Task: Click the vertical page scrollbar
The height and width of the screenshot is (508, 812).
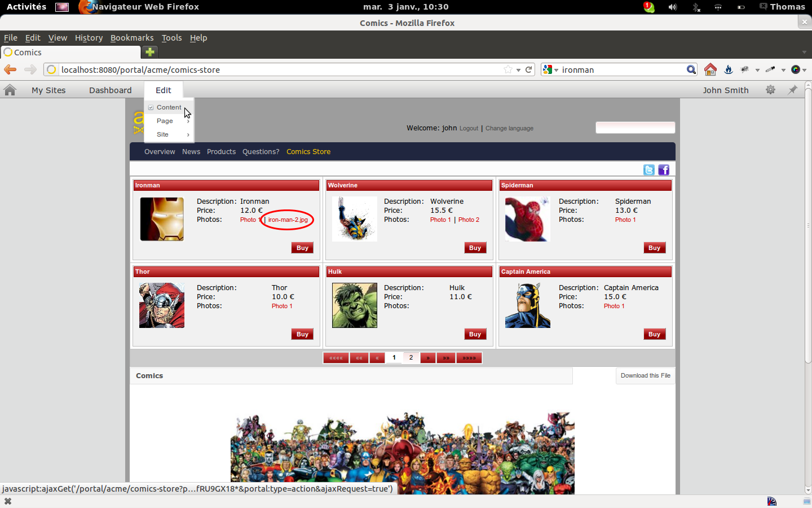Action: click(x=808, y=226)
